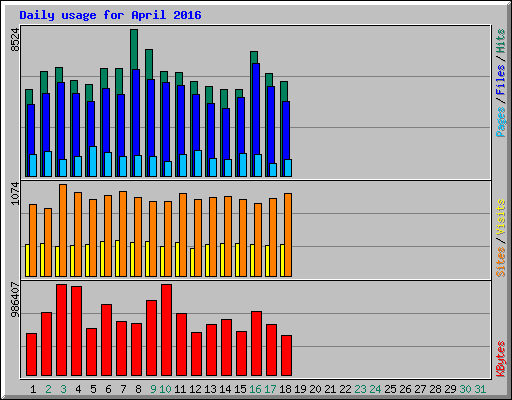The height and width of the screenshot is (400, 512).
Task: Select the day 26 axis label
Action: pos(405,389)
